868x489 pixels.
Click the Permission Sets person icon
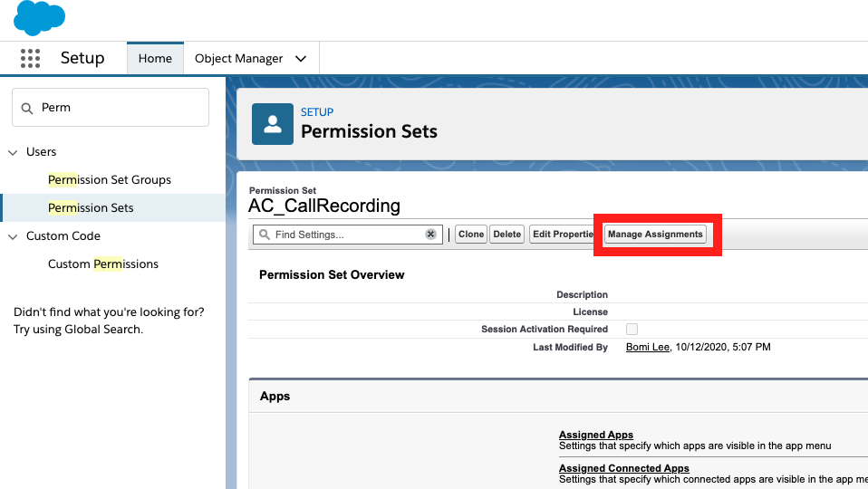(273, 124)
